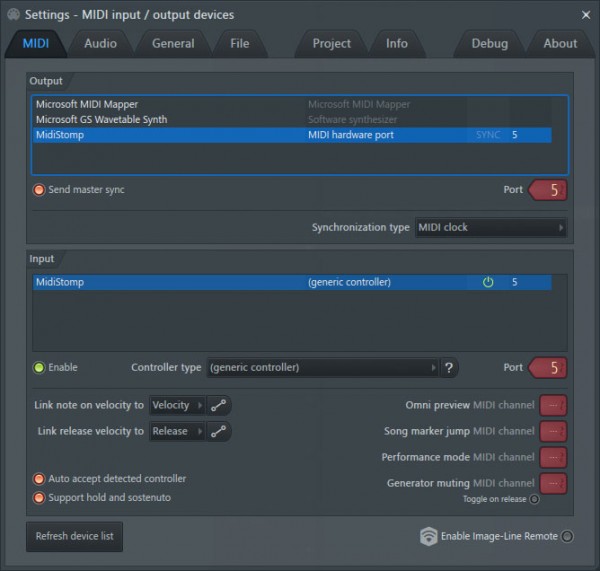600x571 pixels.
Task: Expand the Link note on velocity dropdown
Action: click(x=176, y=405)
